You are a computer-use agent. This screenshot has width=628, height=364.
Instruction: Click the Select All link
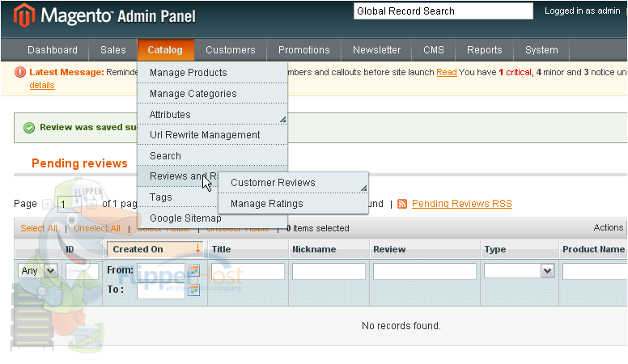point(39,228)
